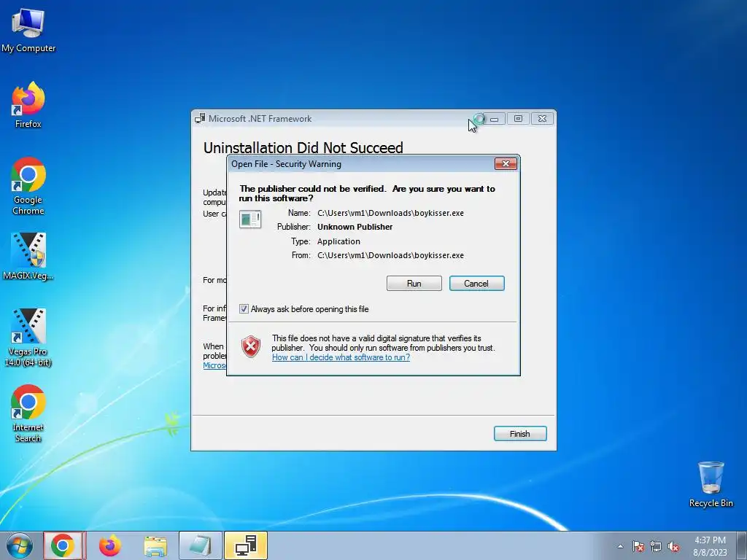Click the Chrome taskbar button
The width and height of the screenshot is (747, 560).
coord(63,545)
